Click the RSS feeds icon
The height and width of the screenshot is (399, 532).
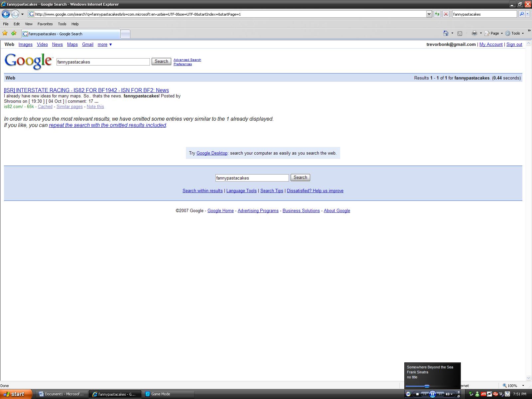[460, 33]
